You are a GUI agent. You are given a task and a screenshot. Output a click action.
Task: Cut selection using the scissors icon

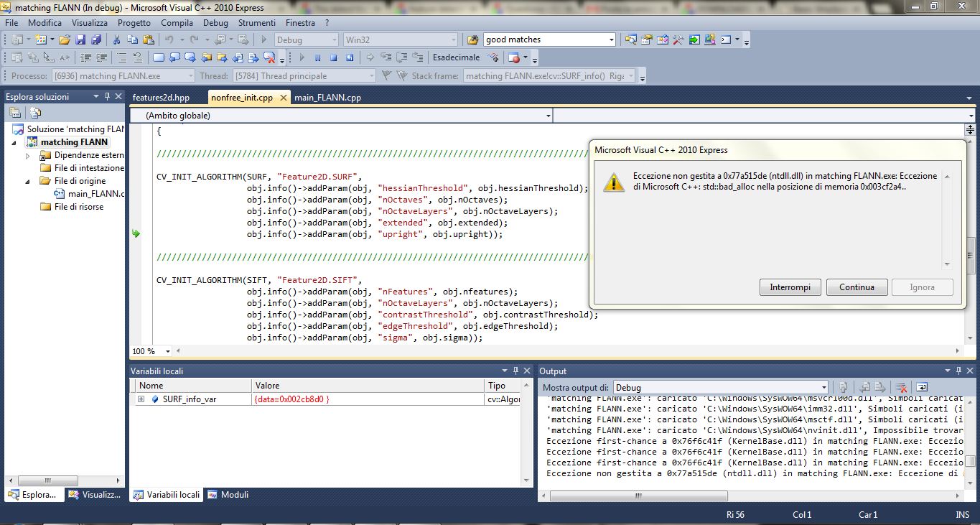click(116, 40)
